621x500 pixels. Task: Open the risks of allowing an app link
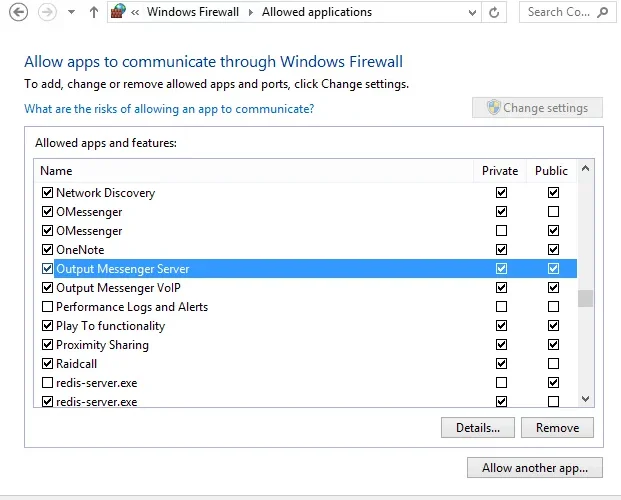[x=169, y=109]
